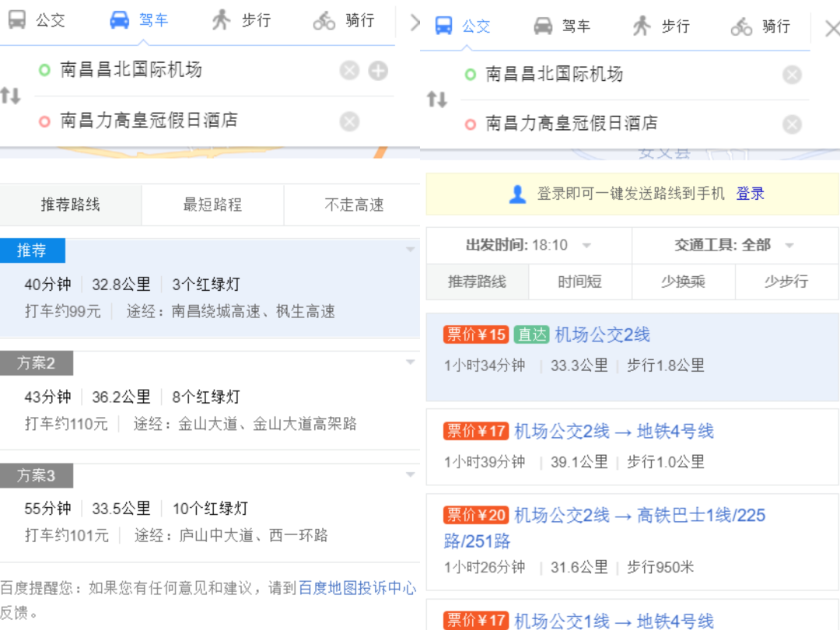Viewport: 840px width, 630px height.
Task: Select the 步行 walking mode icon
Action: pyautogui.click(x=220, y=22)
